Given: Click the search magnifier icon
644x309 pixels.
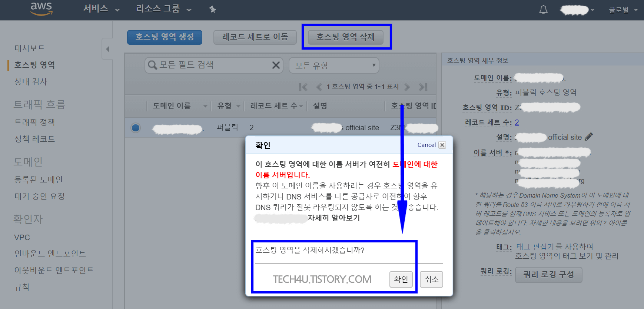Looking at the screenshot, I should pyautogui.click(x=152, y=66).
